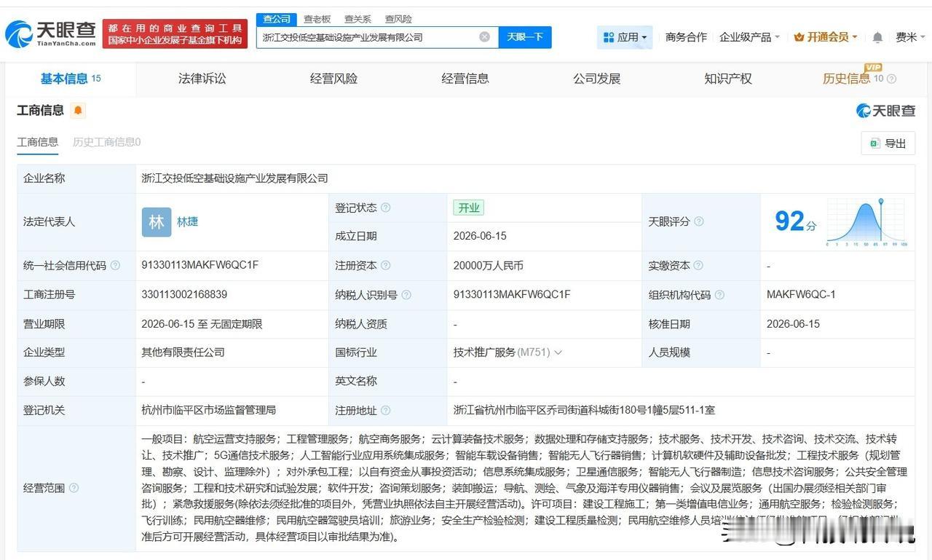This screenshot has width=932, height=560.
Task: Click organization code MAKFW6QC-1
Action: [x=801, y=295]
